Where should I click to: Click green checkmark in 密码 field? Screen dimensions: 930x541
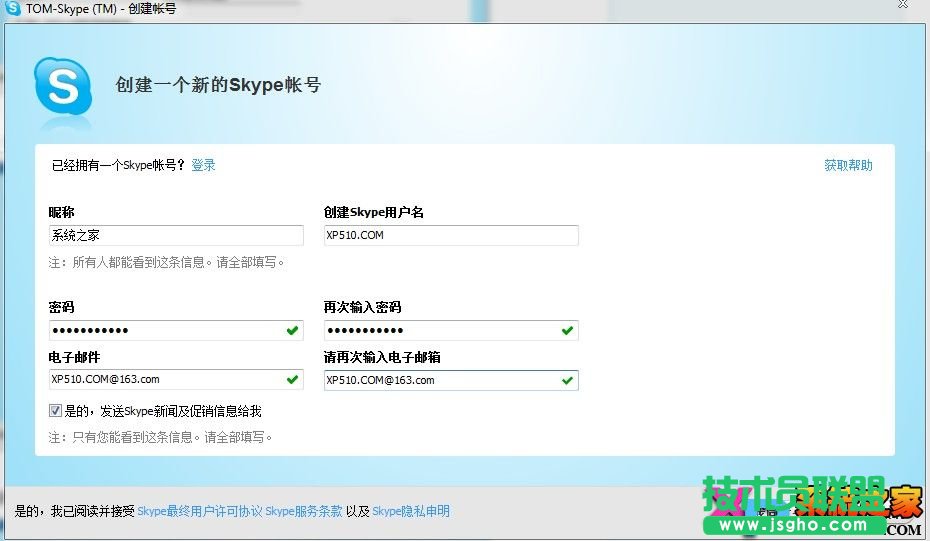(292, 330)
